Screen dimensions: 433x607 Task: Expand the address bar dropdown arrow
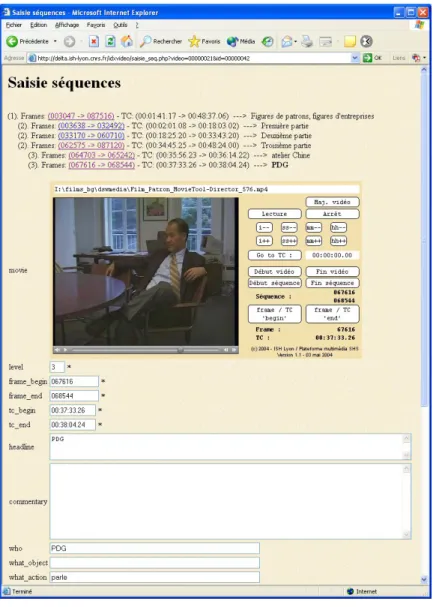click(x=355, y=58)
